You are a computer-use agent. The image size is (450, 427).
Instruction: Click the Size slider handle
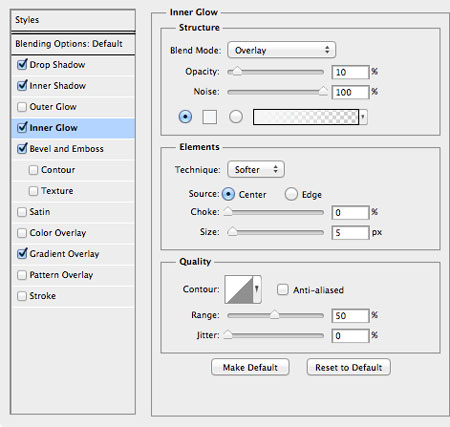coord(232,232)
